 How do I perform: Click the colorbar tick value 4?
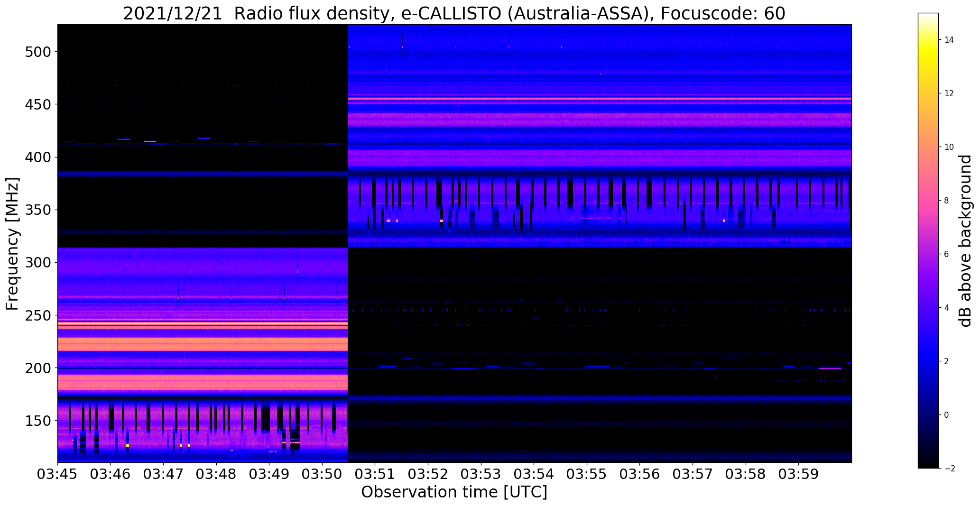[x=947, y=308]
